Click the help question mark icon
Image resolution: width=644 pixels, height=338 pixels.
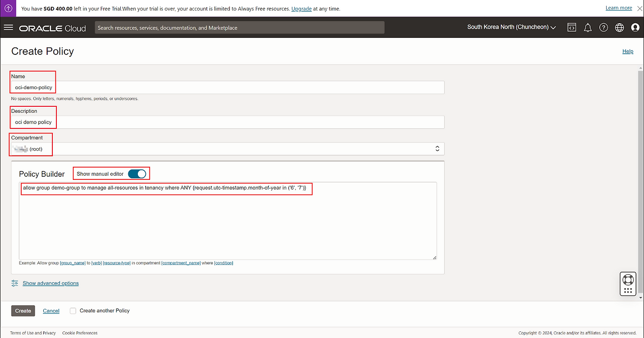coord(604,28)
